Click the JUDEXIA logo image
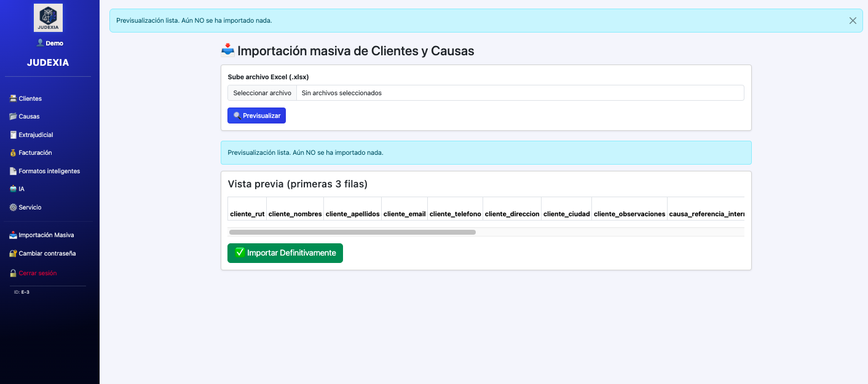This screenshot has height=384, width=868. pos(48,18)
